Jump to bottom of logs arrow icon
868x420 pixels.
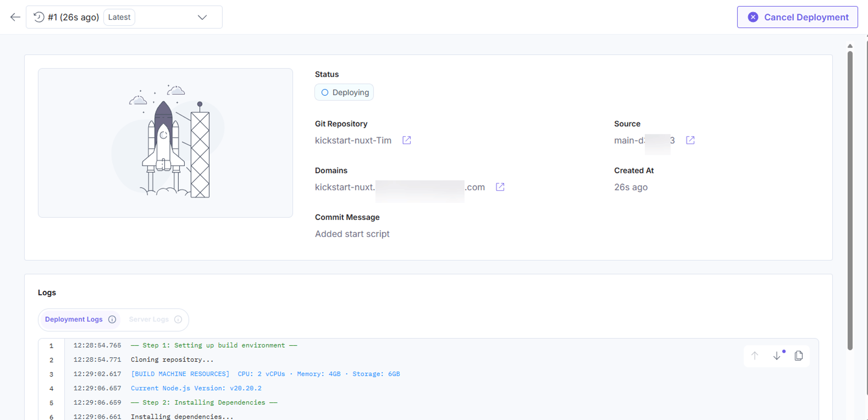click(777, 356)
